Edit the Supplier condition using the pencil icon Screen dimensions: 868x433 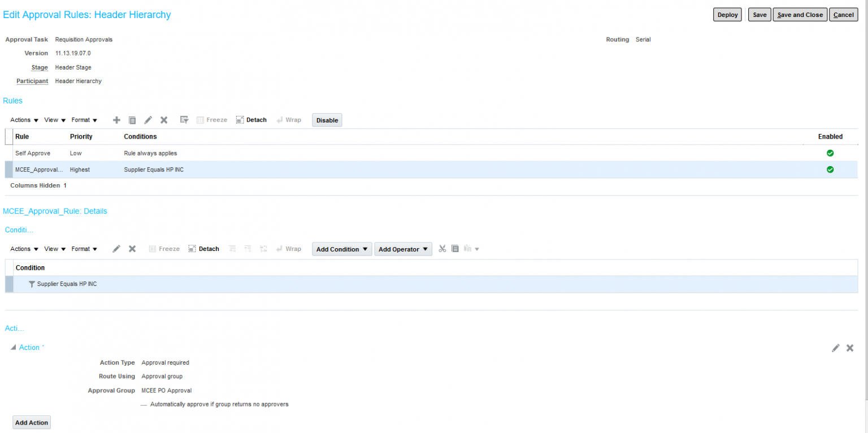click(116, 249)
